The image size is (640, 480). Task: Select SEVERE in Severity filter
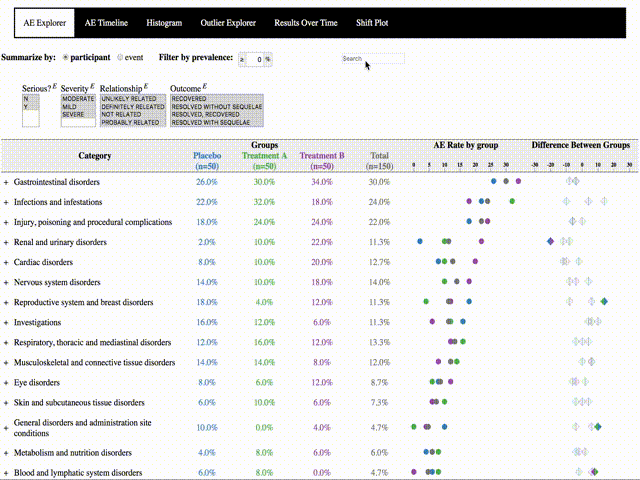click(x=78, y=114)
